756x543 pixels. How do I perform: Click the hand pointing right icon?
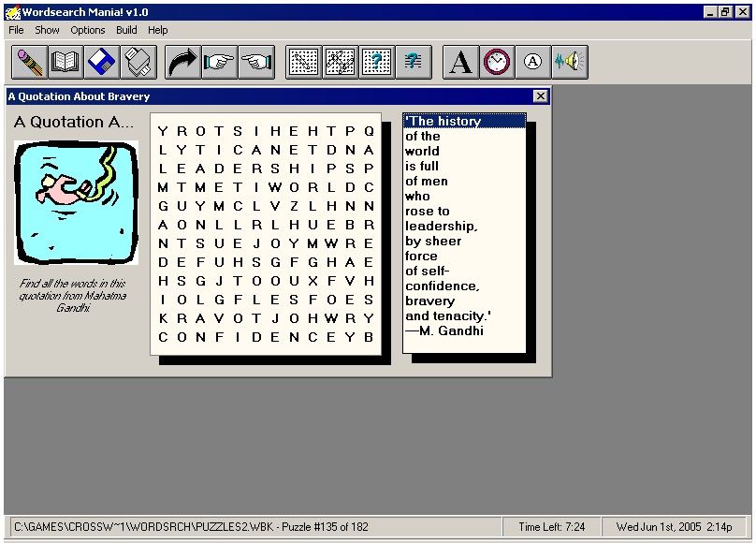[219, 63]
